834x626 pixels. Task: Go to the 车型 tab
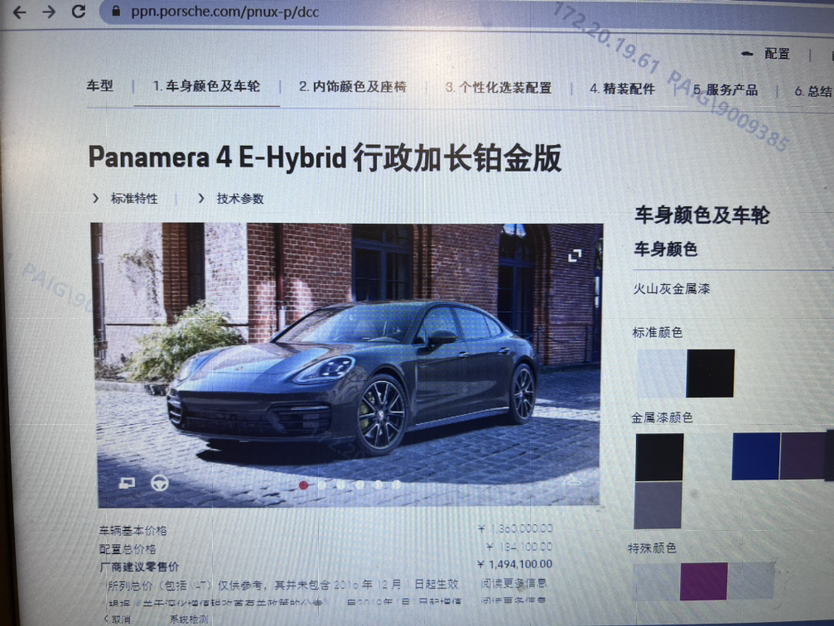coord(100,85)
